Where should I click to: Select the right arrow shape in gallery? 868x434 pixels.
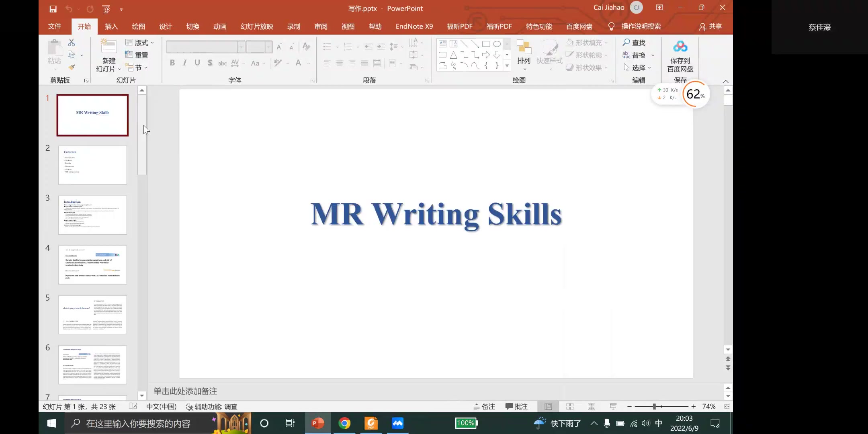(x=486, y=55)
